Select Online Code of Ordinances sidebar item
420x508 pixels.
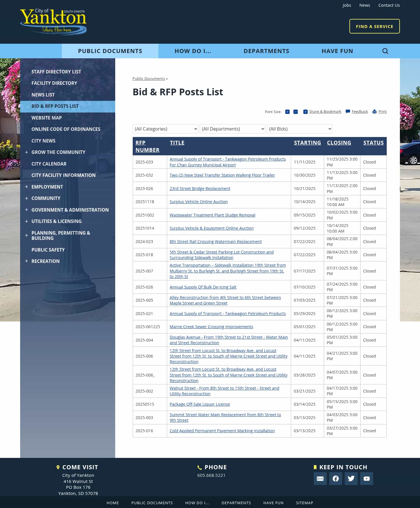pos(66,129)
